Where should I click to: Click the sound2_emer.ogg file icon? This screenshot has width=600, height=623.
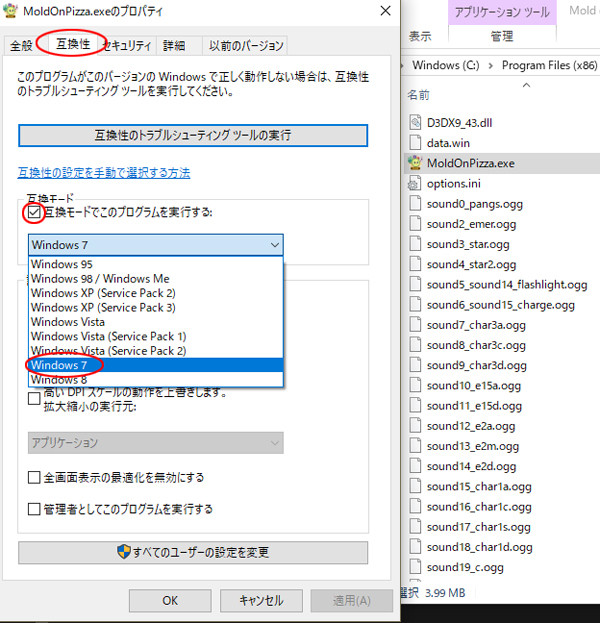(x=415, y=224)
